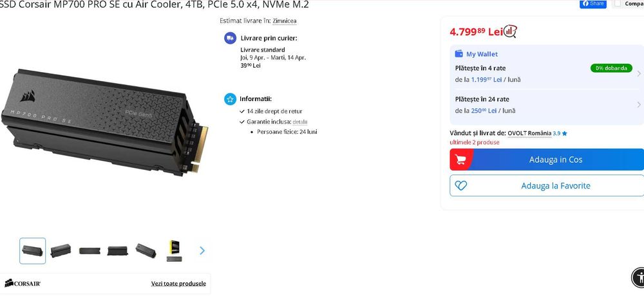This screenshot has width=644, height=296.
Task: Select the product box packaging thumbnail
Action: click(x=175, y=250)
